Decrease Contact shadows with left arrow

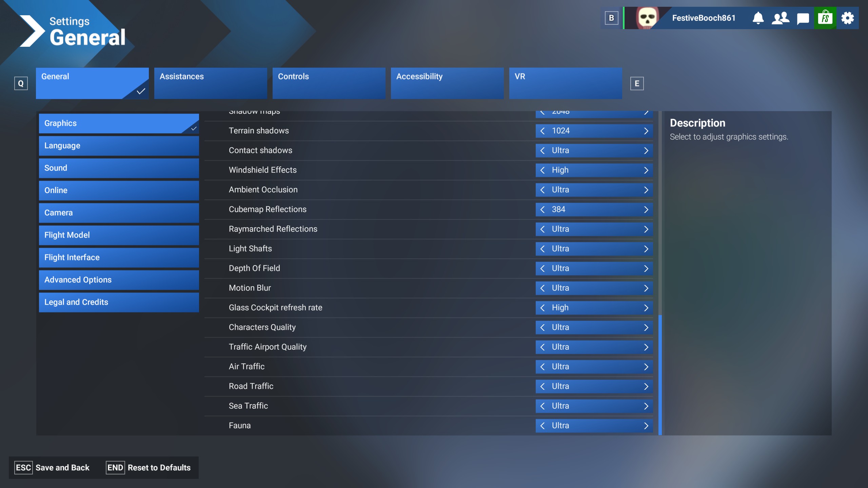542,150
